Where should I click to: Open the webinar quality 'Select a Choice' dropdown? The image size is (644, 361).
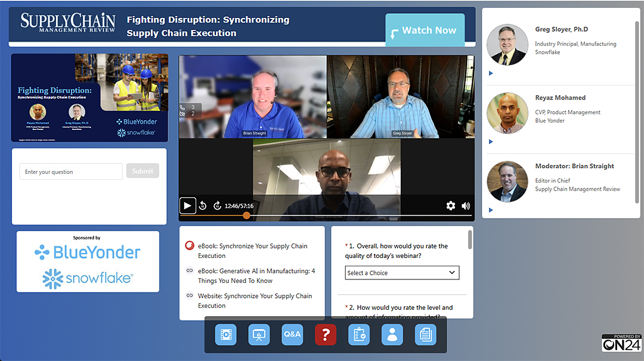click(402, 273)
